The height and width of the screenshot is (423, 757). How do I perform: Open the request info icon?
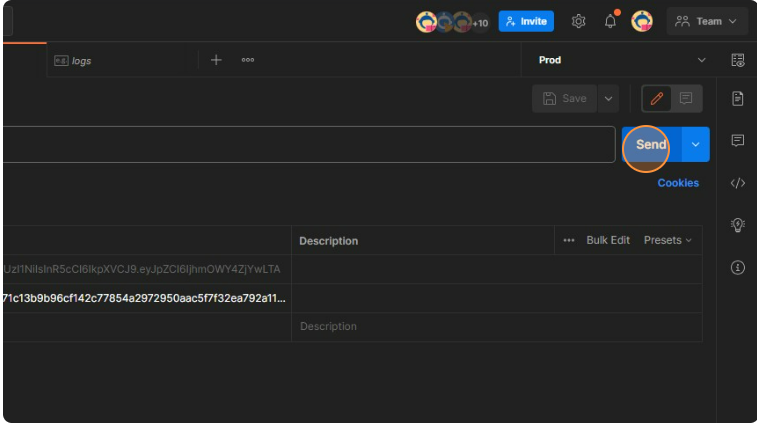click(x=738, y=268)
